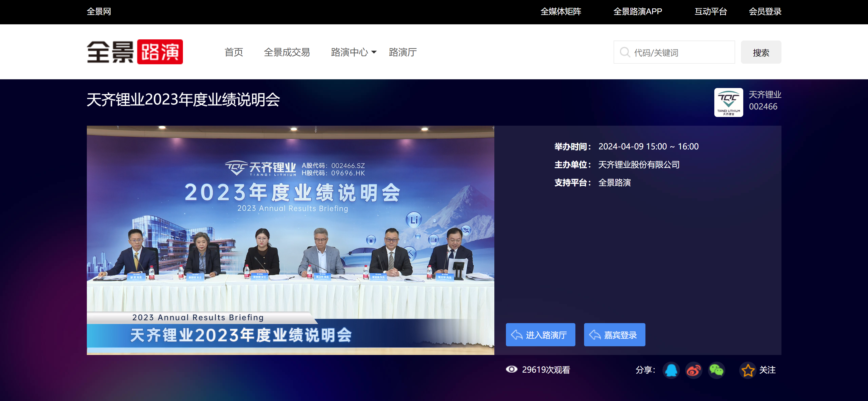
Task: Open the 会员登录 link
Action: [x=765, y=12]
